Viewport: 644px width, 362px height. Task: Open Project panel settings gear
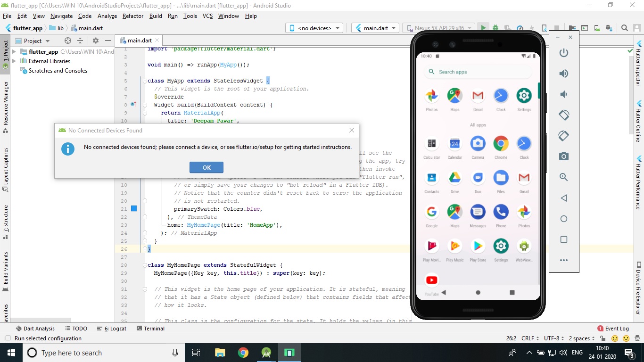(x=96, y=41)
